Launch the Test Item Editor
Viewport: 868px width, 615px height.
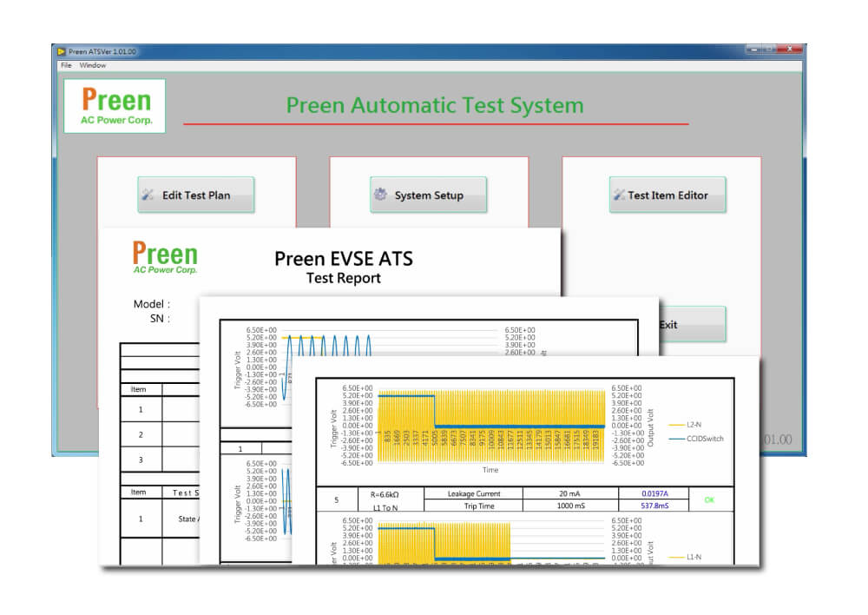point(667,195)
